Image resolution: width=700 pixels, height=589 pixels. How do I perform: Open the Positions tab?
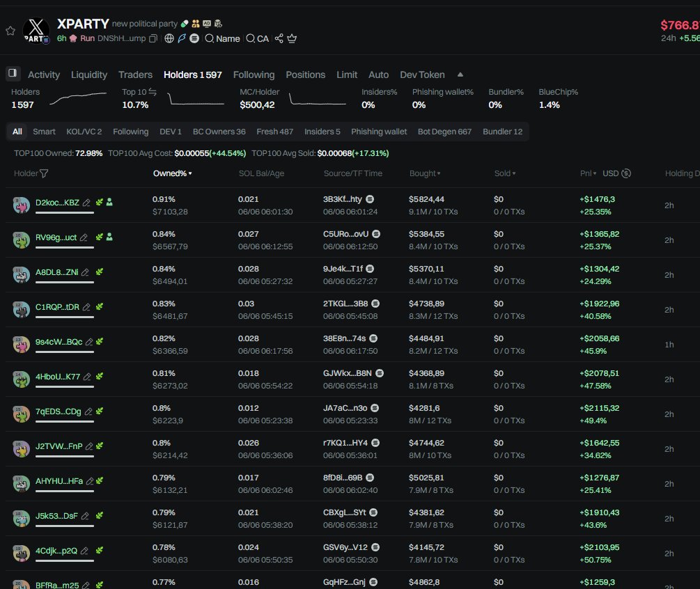pos(305,74)
